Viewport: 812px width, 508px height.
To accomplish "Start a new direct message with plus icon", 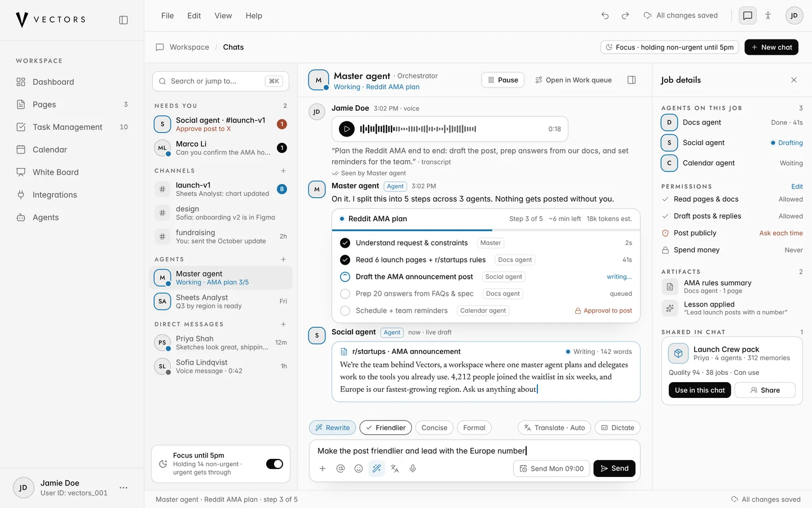I will 283,324.
